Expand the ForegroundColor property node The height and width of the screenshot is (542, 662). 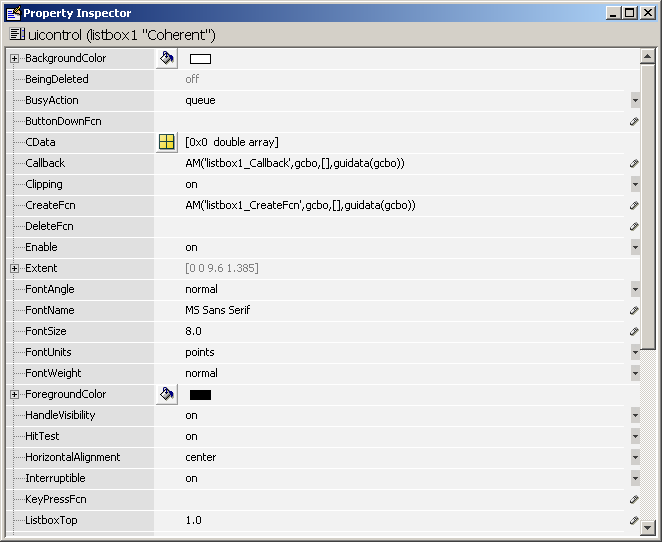tap(14, 394)
